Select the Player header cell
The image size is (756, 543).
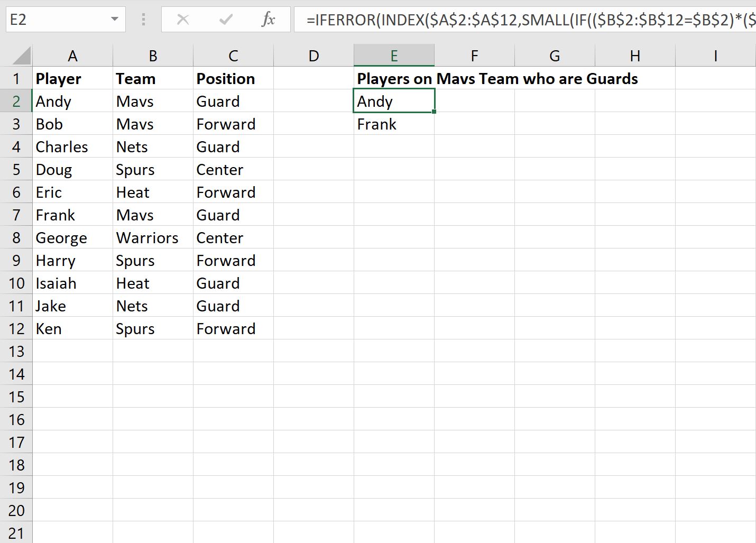[72, 78]
